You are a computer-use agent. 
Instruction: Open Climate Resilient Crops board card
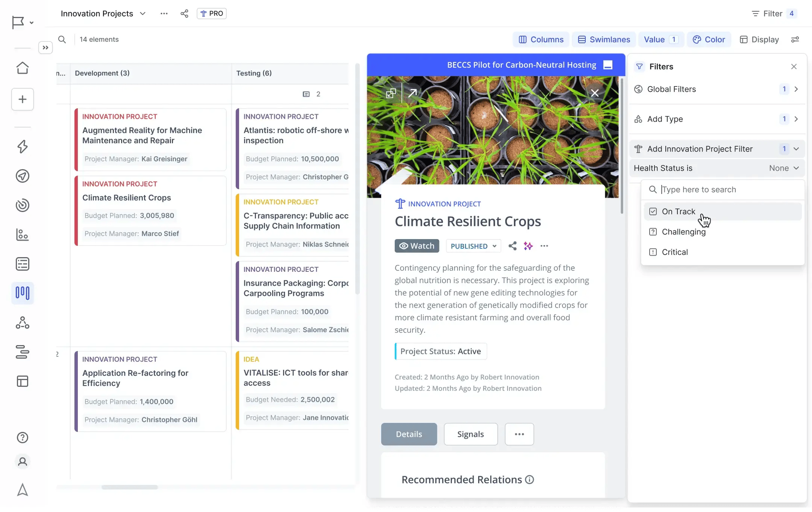coord(150,211)
